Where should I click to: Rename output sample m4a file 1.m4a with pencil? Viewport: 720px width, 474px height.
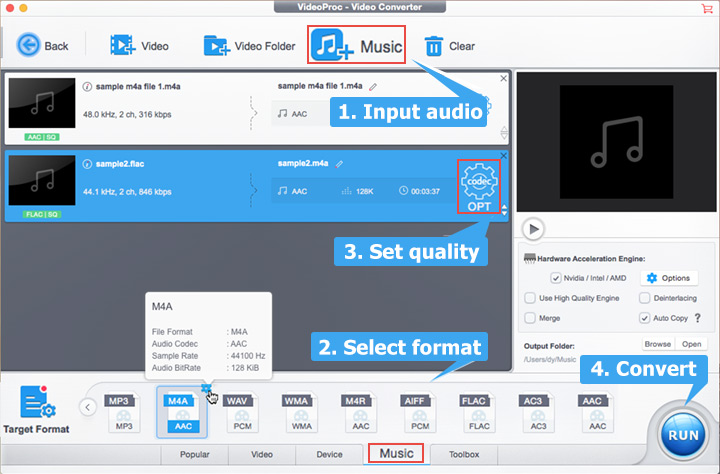pyautogui.click(x=373, y=87)
